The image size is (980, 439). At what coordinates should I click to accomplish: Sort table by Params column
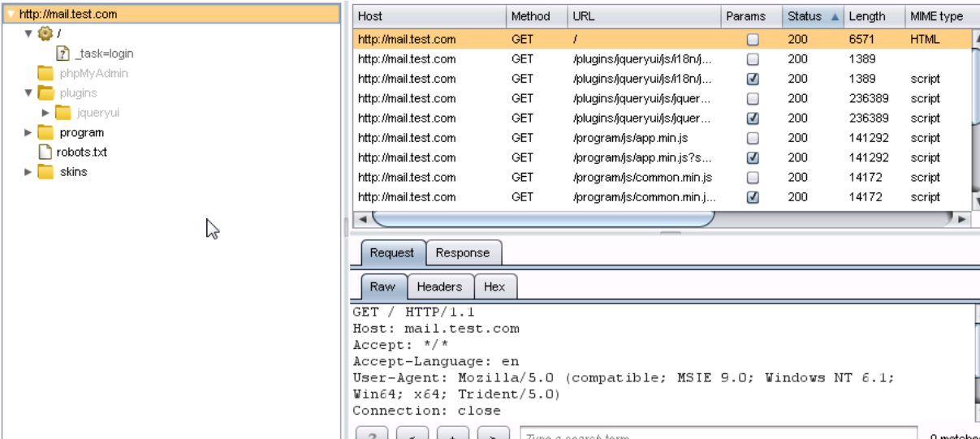tap(751, 16)
